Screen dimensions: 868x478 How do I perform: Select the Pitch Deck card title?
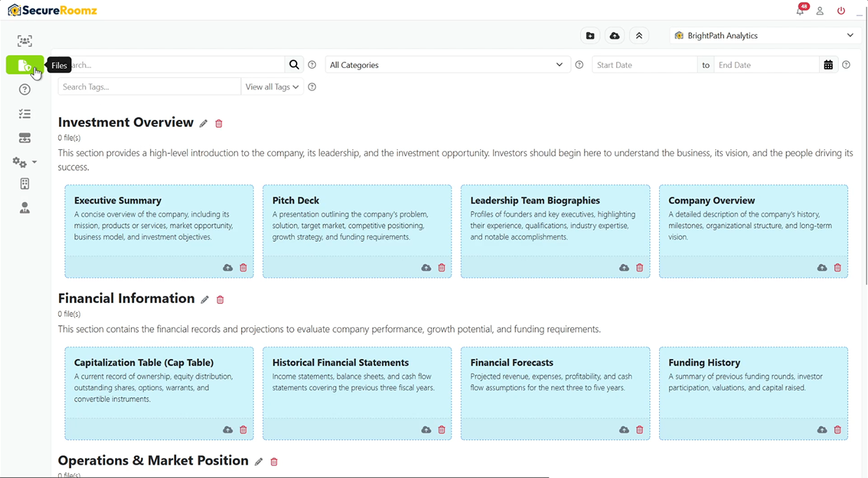pyautogui.click(x=296, y=200)
